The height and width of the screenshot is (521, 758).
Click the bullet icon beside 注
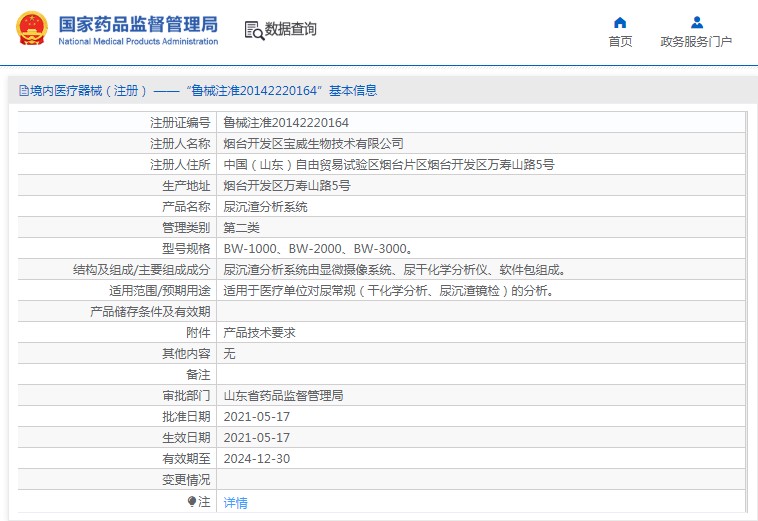[192, 501]
